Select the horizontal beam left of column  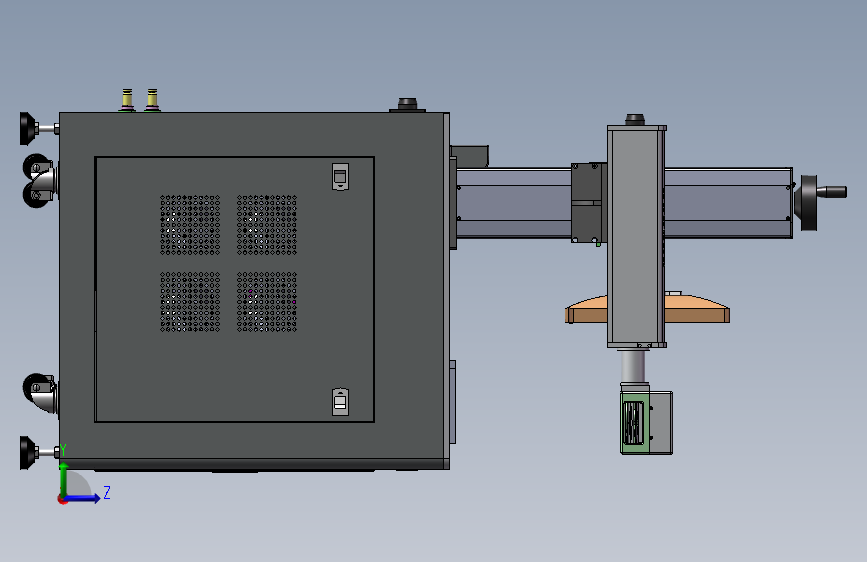pyautogui.click(x=514, y=203)
